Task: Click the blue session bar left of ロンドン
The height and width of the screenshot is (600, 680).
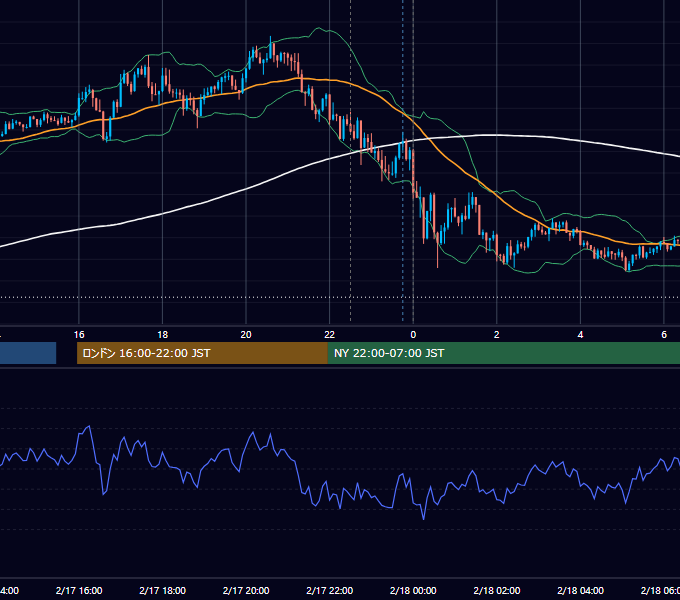Action: [28, 353]
